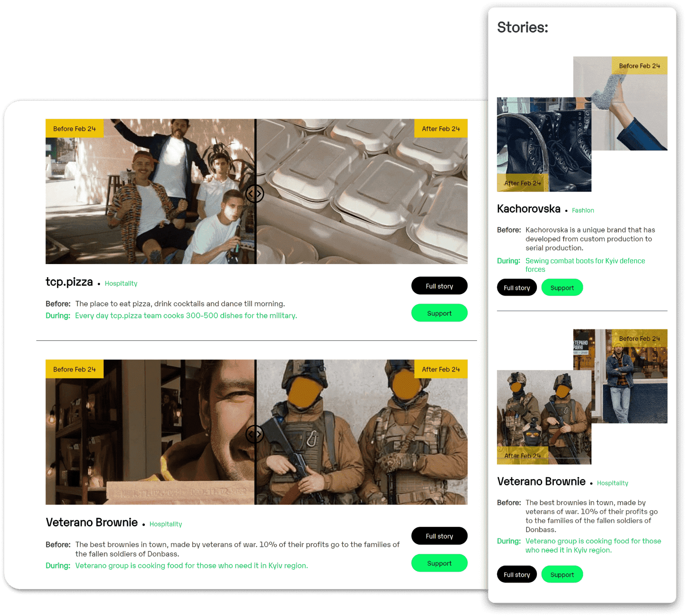Open Full story for tcp.pizza
The width and height of the screenshot is (686, 616).
click(x=439, y=286)
